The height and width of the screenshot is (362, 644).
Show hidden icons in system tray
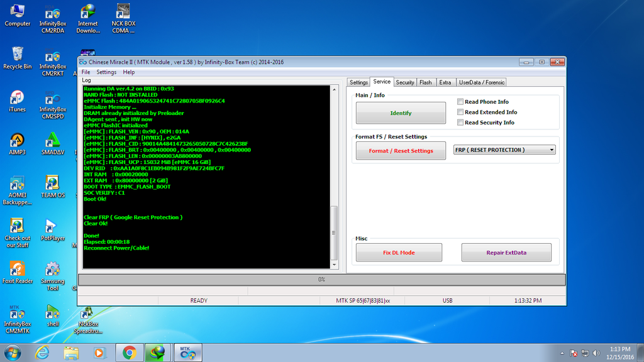(x=561, y=353)
